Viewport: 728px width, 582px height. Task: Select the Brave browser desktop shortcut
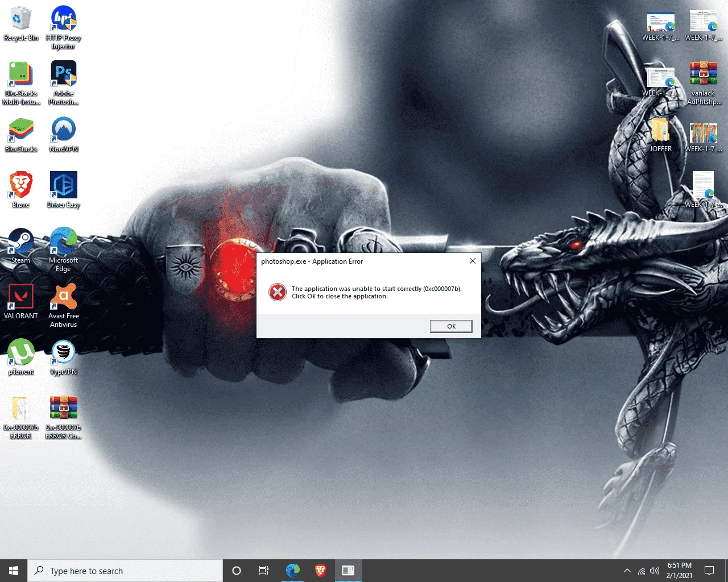pyautogui.click(x=21, y=190)
